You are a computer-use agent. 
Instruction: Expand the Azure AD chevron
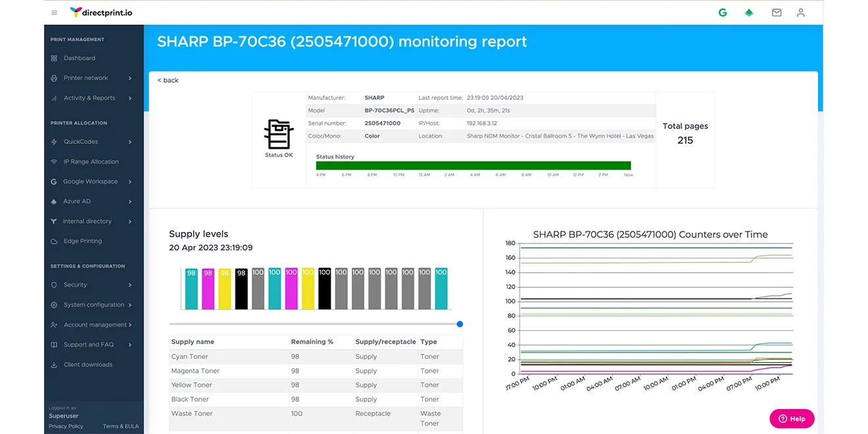pyautogui.click(x=130, y=201)
